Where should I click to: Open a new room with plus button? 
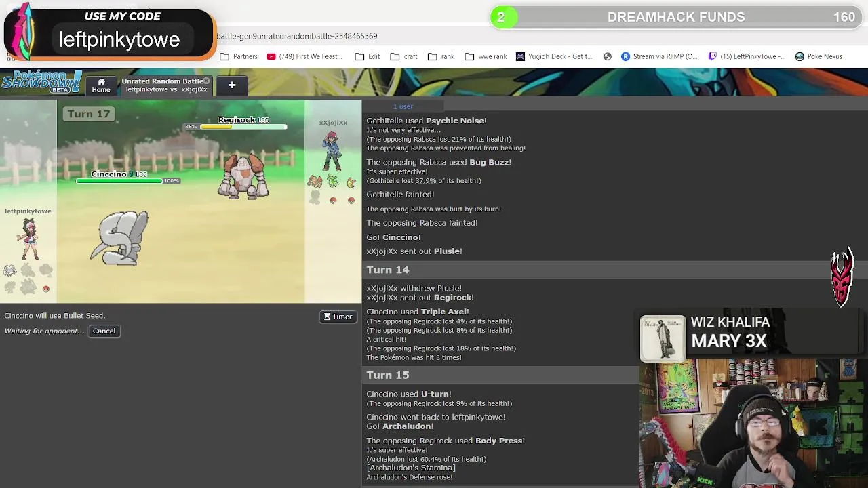(x=232, y=85)
